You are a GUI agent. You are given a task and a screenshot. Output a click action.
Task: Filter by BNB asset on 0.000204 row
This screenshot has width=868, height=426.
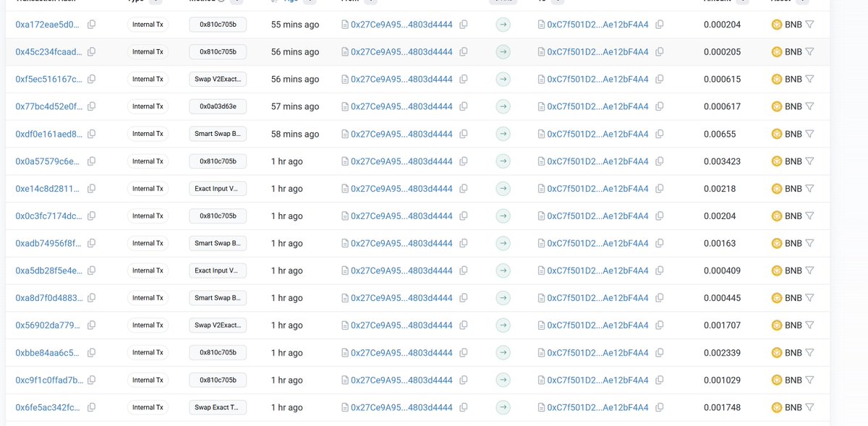[x=809, y=25]
